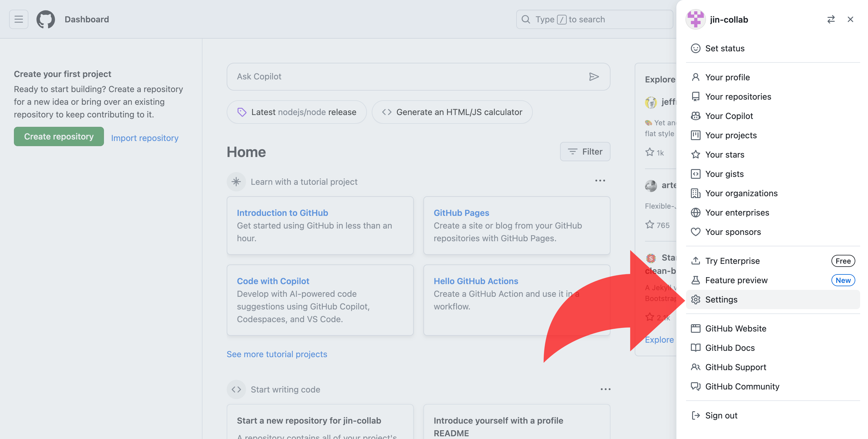Screen dimensions: 868x439
Task: Open See more tutorial projects link
Action: (277, 354)
